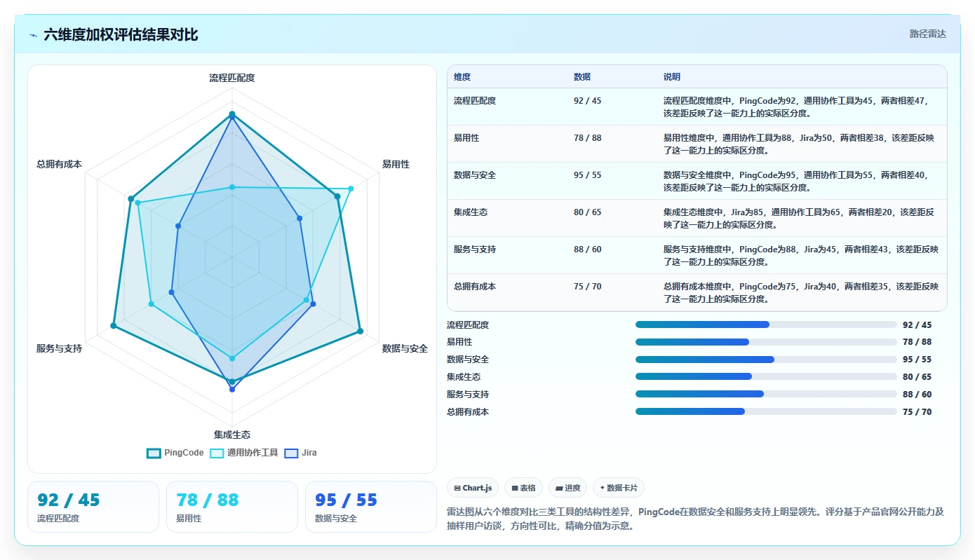Click the 92 / 45 table value

tap(587, 101)
